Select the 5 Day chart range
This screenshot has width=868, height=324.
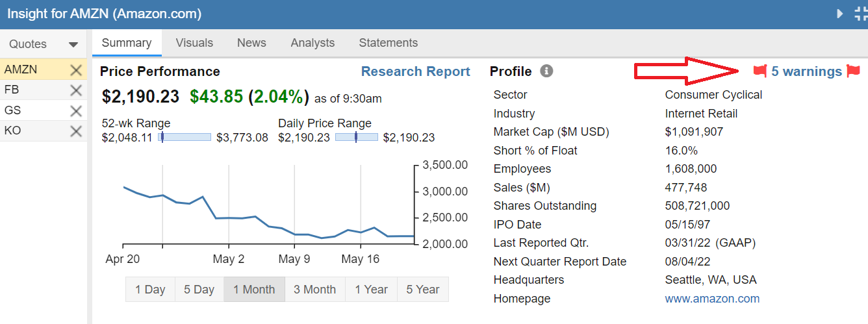tap(199, 290)
